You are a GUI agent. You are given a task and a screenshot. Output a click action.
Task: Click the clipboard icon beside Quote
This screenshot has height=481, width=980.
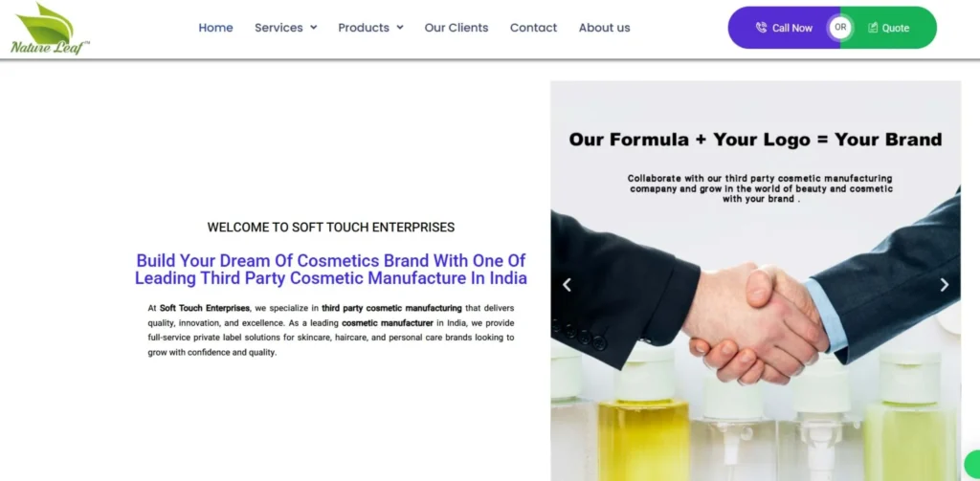pos(873,28)
